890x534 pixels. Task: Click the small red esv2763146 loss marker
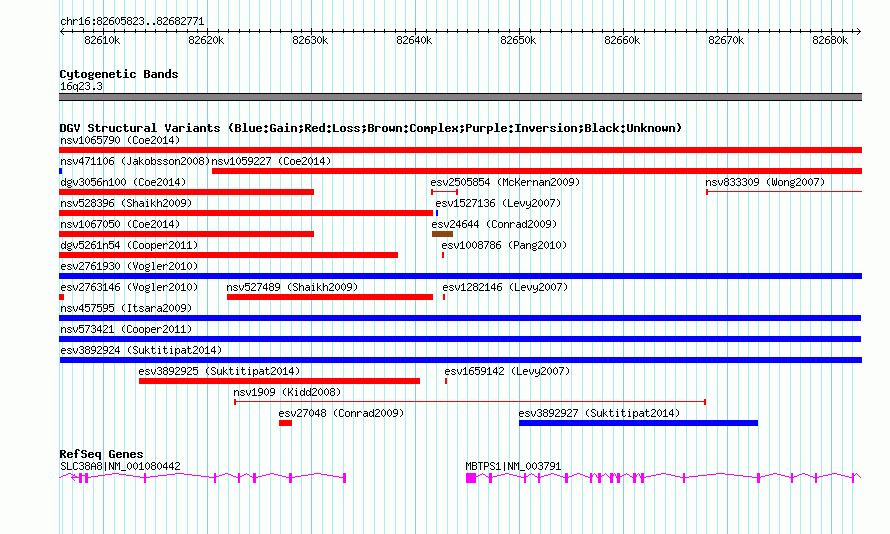(61, 297)
